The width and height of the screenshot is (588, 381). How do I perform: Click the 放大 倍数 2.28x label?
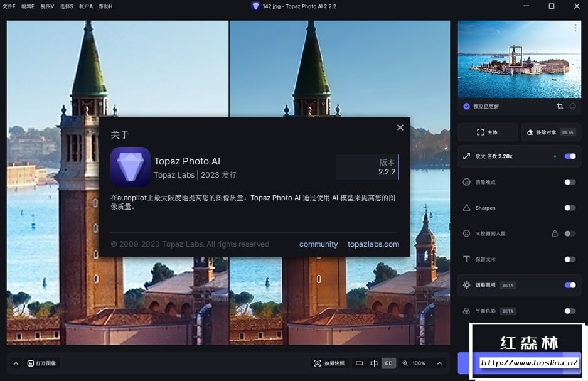pos(494,156)
